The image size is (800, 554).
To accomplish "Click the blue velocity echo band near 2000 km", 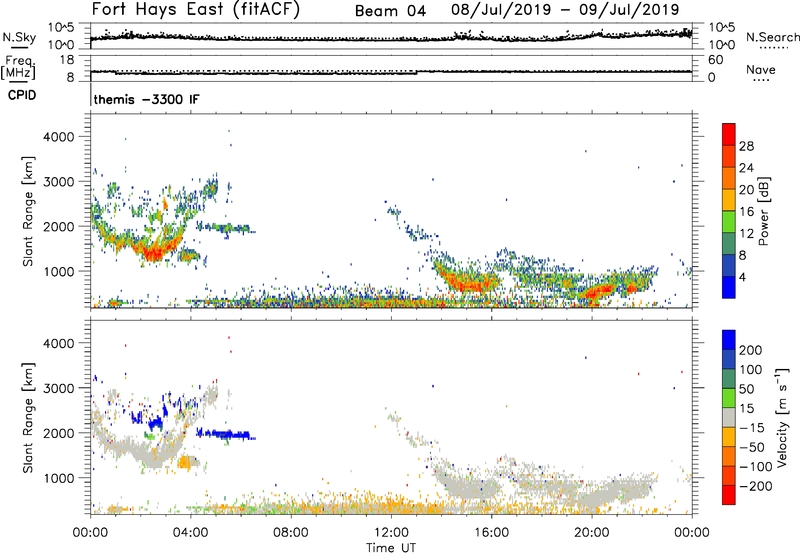I will tap(224, 435).
